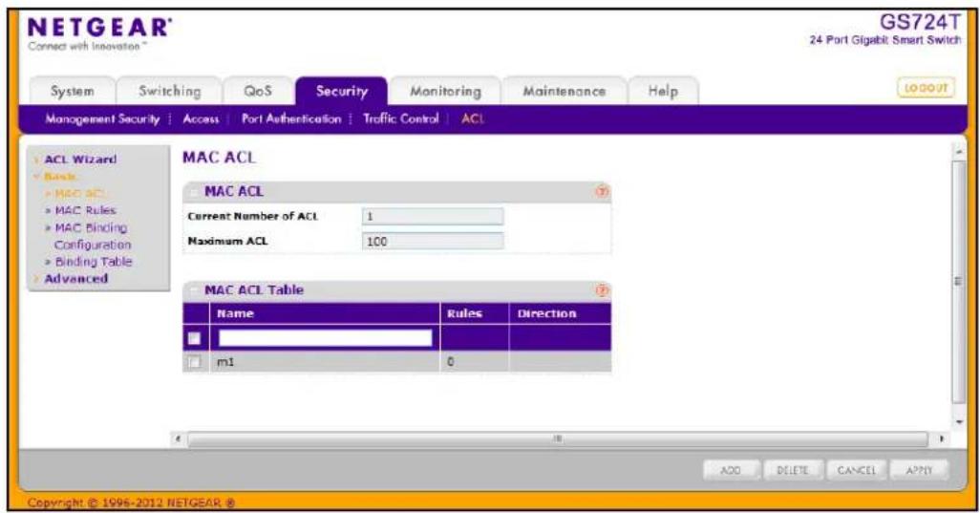Open MAC Binding Configuration in sidebar
Viewport: 980px width, 513px height.
pos(92,236)
